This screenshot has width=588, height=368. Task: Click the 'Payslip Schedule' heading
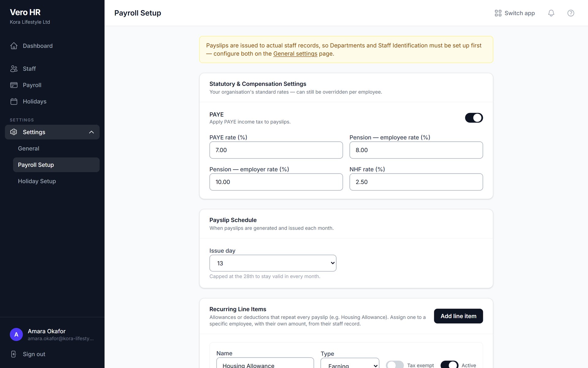click(233, 220)
